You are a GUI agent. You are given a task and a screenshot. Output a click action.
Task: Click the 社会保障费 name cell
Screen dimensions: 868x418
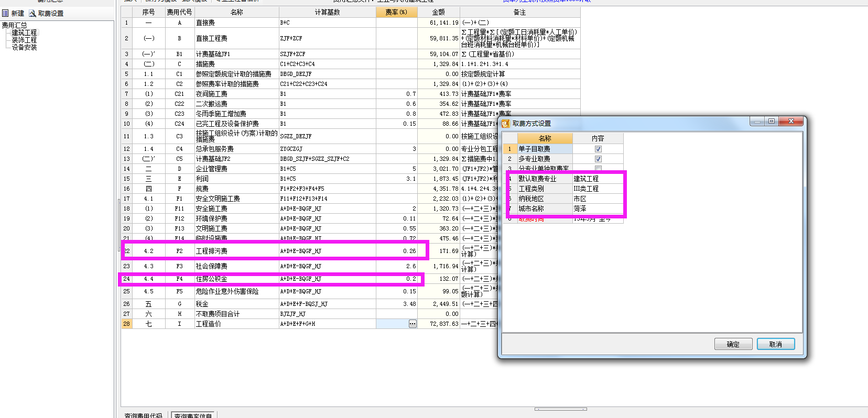236,266
